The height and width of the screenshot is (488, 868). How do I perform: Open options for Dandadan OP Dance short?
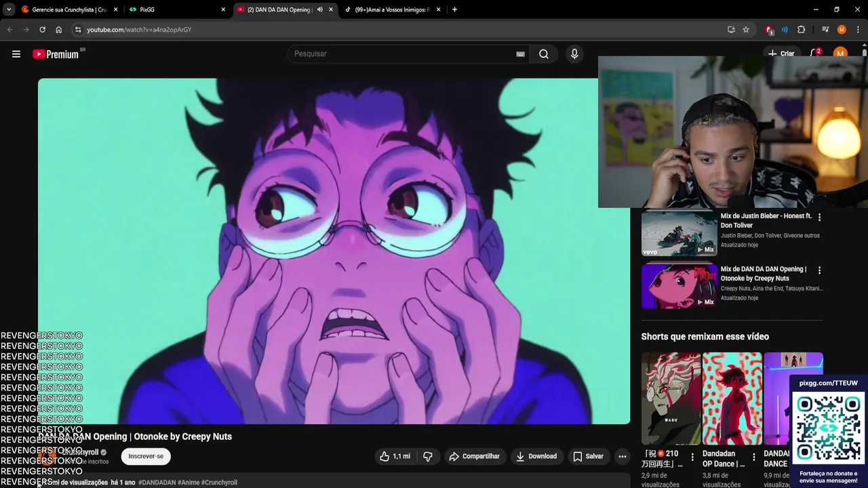tap(753, 457)
